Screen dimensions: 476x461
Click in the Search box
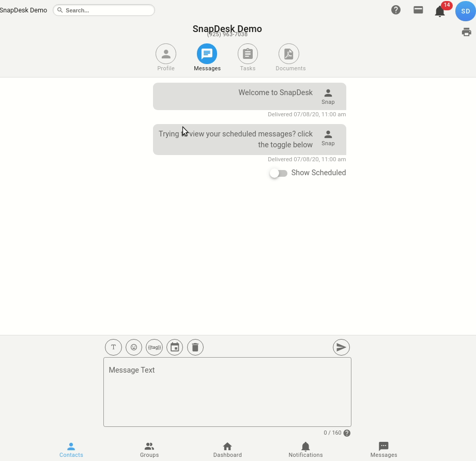click(x=104, y=10)
